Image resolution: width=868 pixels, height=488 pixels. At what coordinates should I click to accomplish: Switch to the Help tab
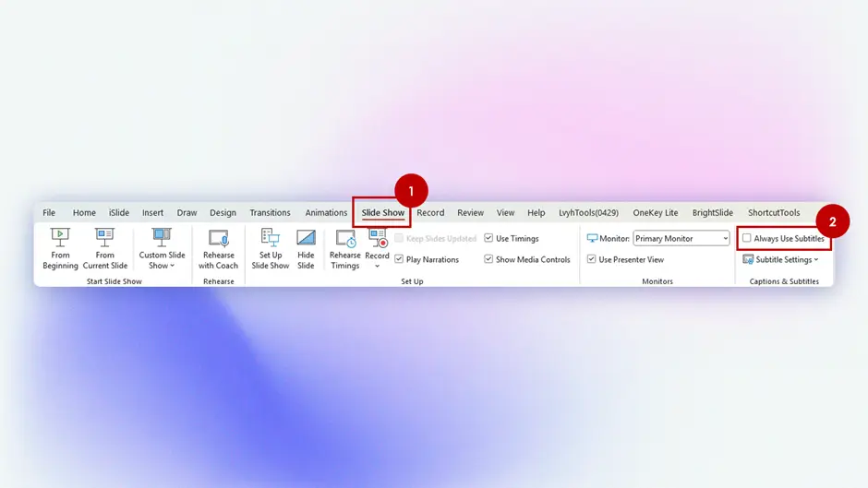pyautogui.click(x=536, y=212)
